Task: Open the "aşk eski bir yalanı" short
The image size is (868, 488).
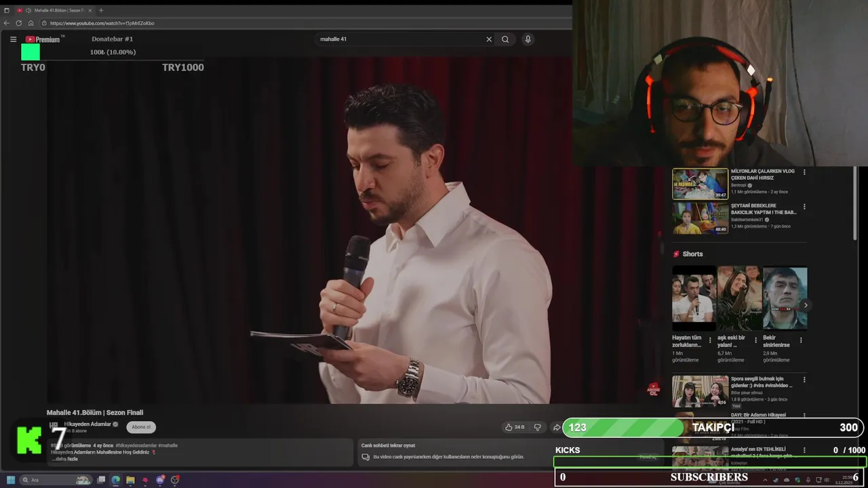Action: (x=739, y=298)
